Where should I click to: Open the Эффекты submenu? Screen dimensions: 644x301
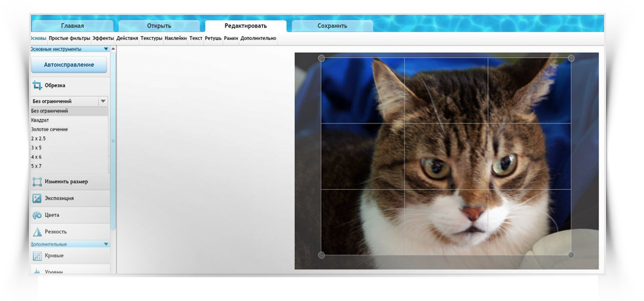[103, 39]
